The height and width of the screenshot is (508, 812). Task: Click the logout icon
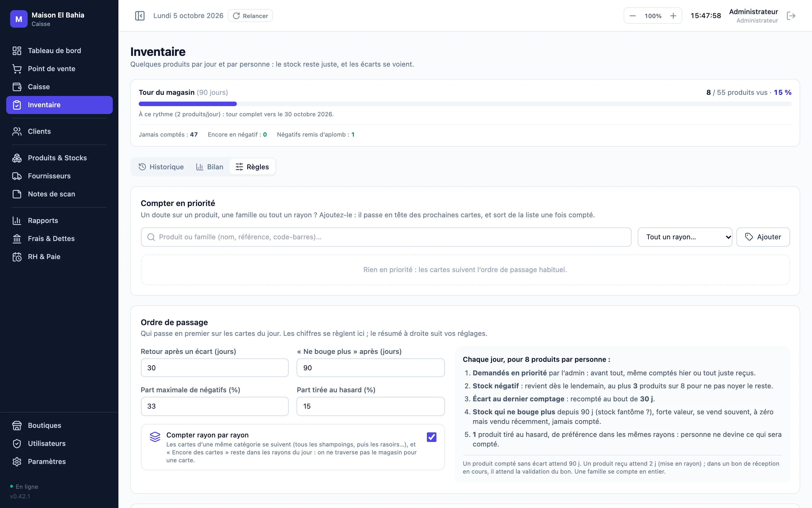pos(791,16)
